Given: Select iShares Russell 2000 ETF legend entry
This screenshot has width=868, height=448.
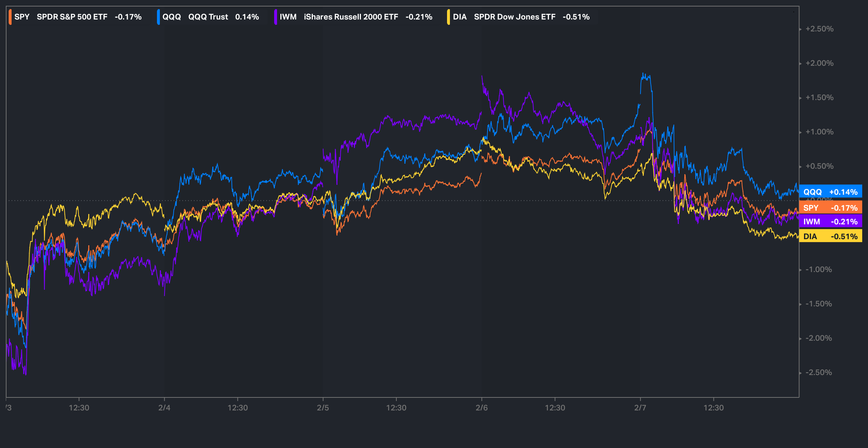Looking at the screenshot, I should (351, 17).
